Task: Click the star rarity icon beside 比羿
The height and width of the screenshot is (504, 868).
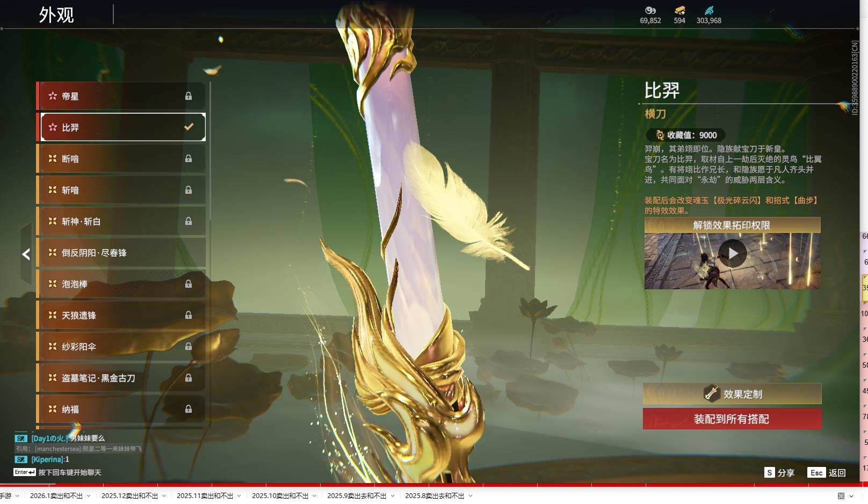Action: click(x=53, y=127)
